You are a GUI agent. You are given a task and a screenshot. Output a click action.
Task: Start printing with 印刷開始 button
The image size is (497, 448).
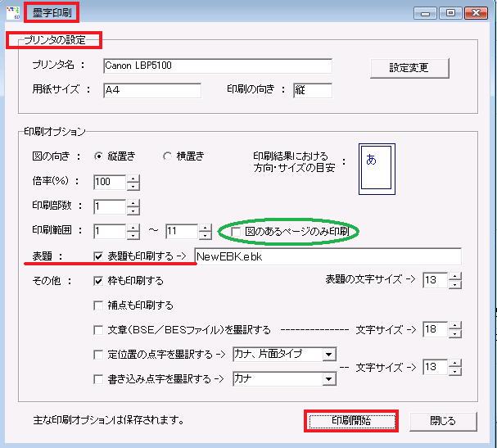point(351,421)
